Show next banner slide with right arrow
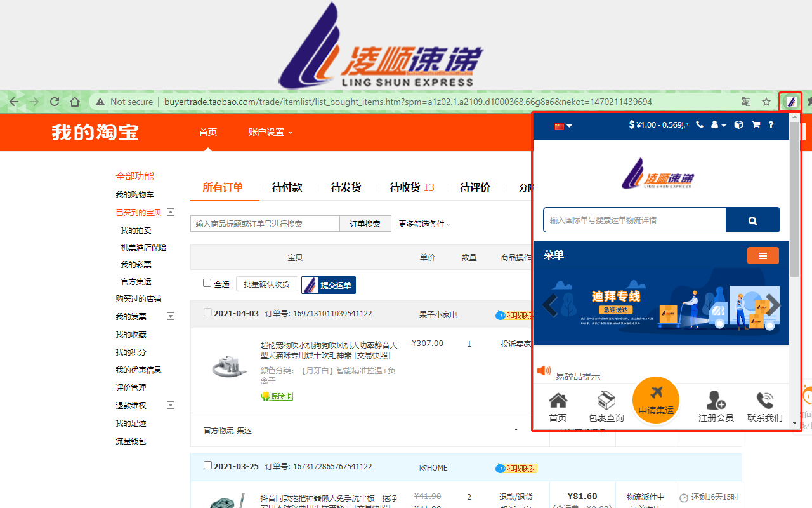 pos(773,305)
